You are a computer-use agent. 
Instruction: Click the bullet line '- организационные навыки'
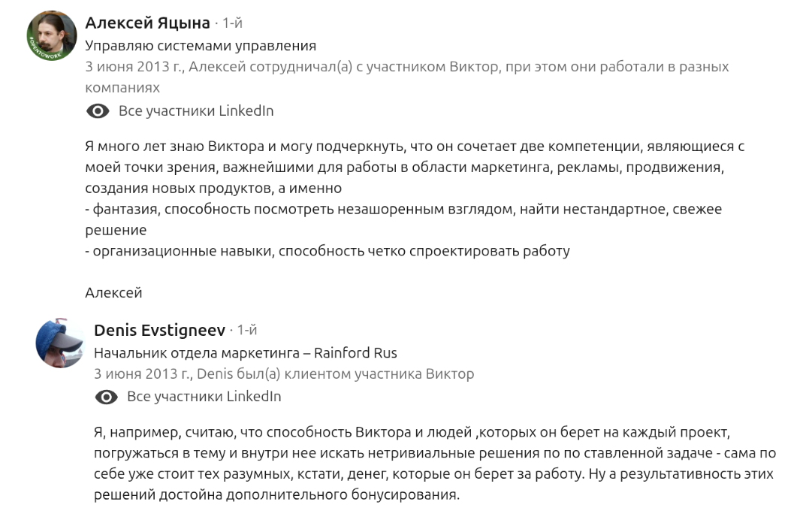coord(328,251)
